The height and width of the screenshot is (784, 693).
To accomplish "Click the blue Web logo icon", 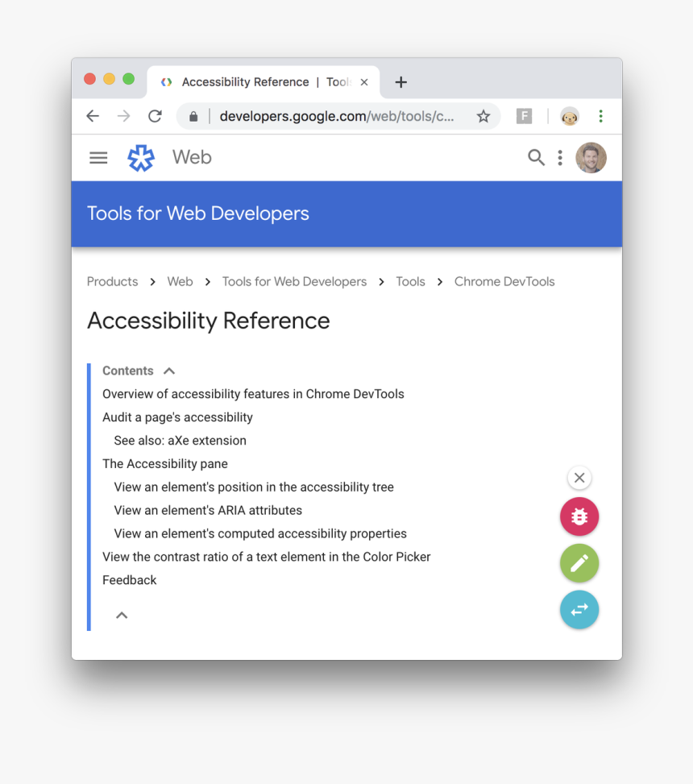I will pos(141,158).
